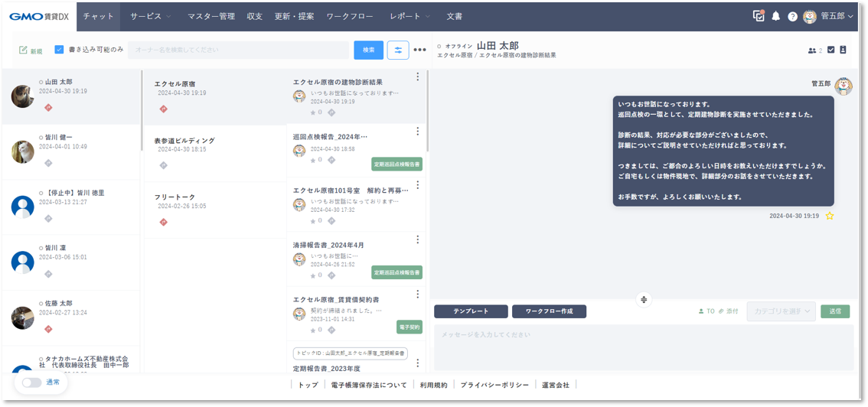Open the three-dot more options next to search
868x407 pixels.
(x=420, y=50)
